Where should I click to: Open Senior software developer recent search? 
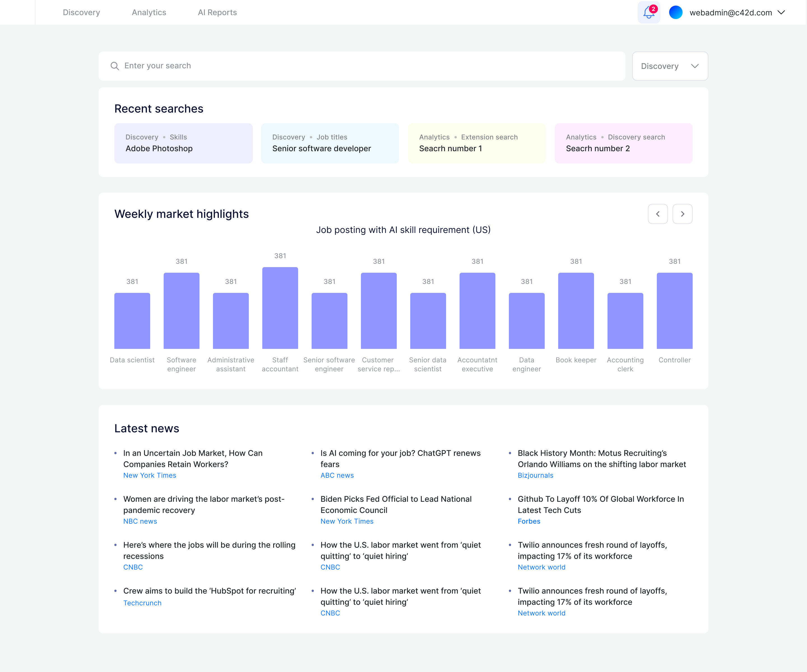[330, 143]
